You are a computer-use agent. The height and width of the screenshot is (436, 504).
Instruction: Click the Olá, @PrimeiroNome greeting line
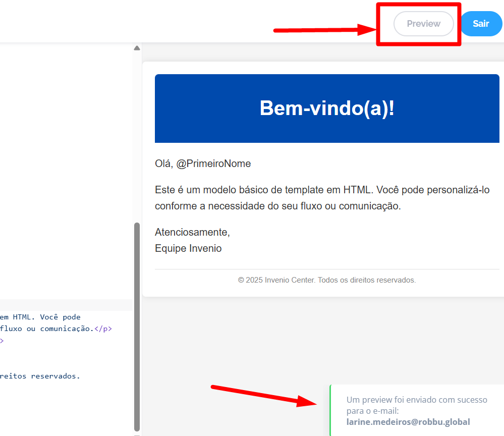pyautogui.click(x=203, y=163)
